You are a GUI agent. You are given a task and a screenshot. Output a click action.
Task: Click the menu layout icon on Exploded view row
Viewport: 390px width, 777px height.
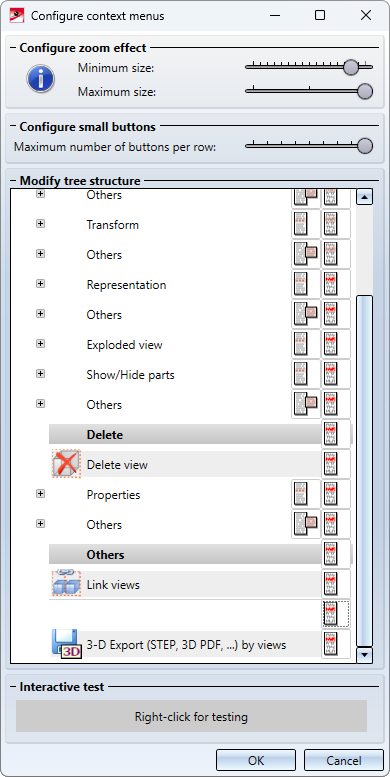(x=306, y=344)
